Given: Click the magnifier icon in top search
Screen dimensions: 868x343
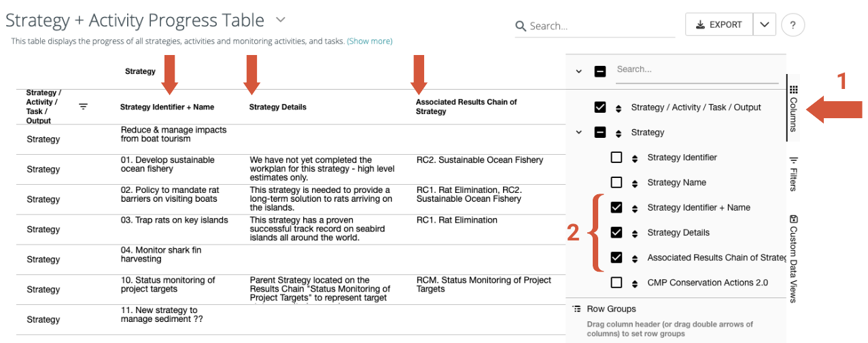Looking at the screenshot, I should [521, 26].
